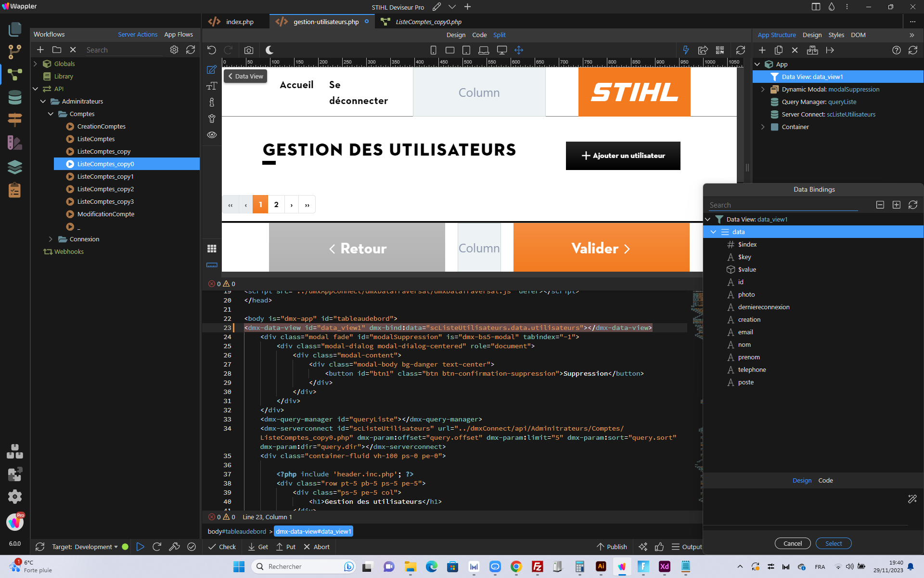Image resolution: width=924 pixels, height=578 pixels.
Task: Toggle the App Connect lightning icon
Action: [686, 50]
